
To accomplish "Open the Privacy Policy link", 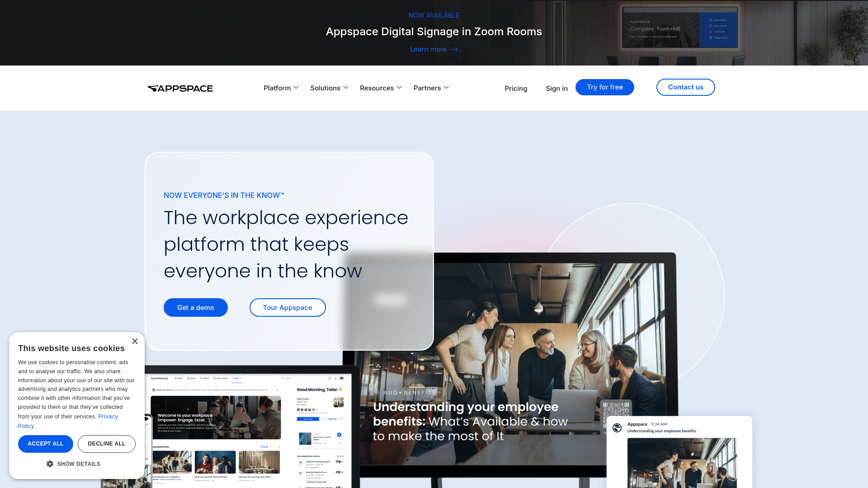I will pos(108,416).
